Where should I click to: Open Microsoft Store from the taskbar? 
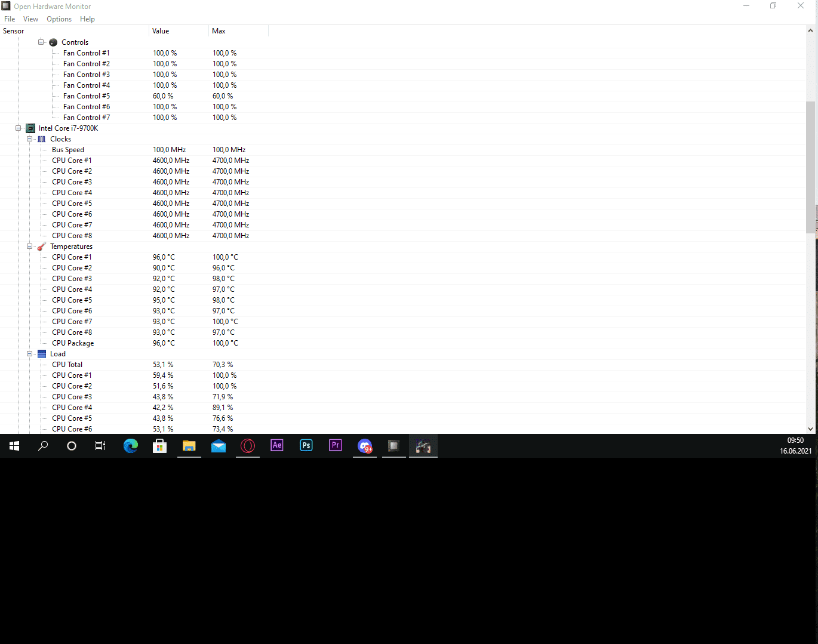160,446
